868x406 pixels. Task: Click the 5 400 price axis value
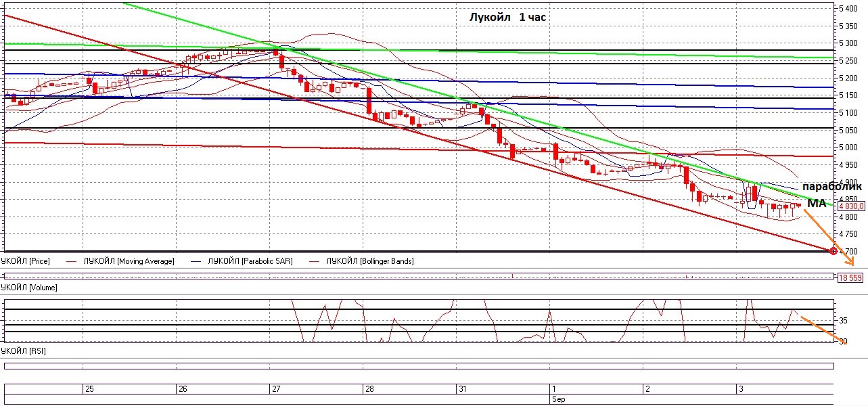pyautogui.click(x=850, y=9)
